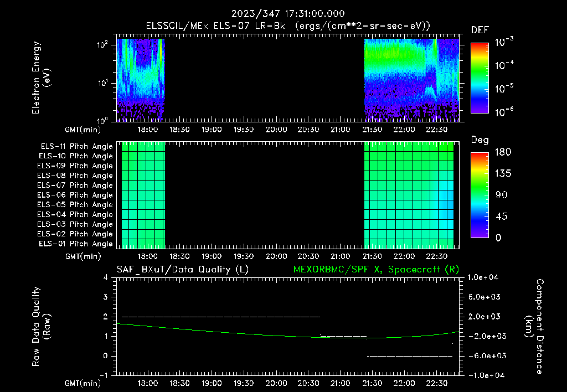Click the DEF color bar label
Image resolution: width=567 pixels, height=392 pixels.
click(480, 30)
